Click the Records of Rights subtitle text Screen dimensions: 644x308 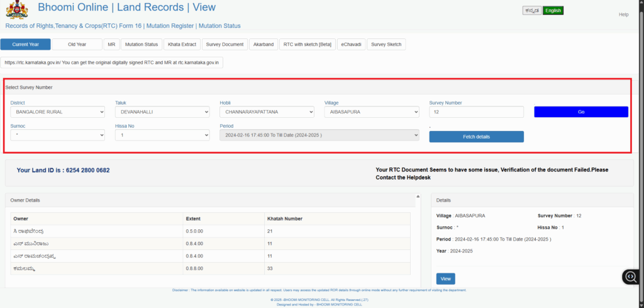(123, 26)
